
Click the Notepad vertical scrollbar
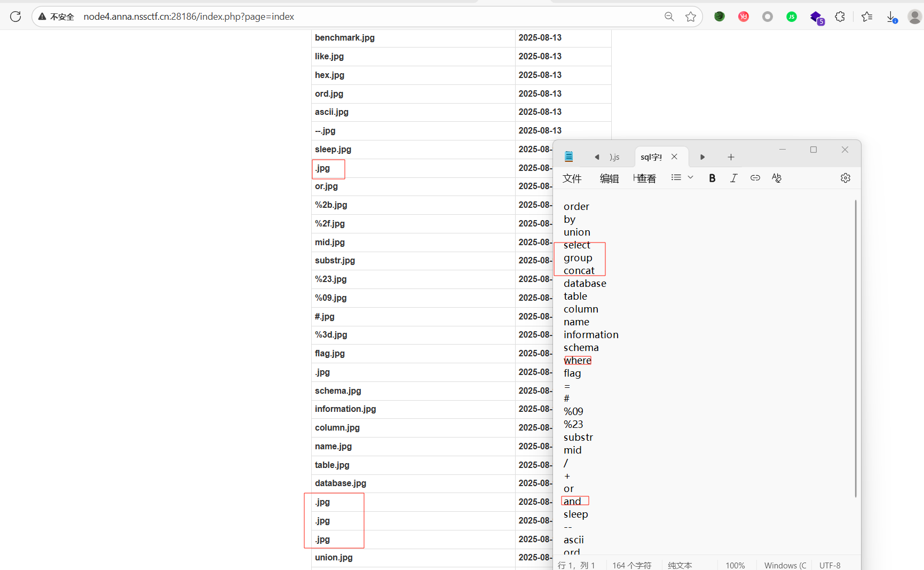tap(855, 347)
